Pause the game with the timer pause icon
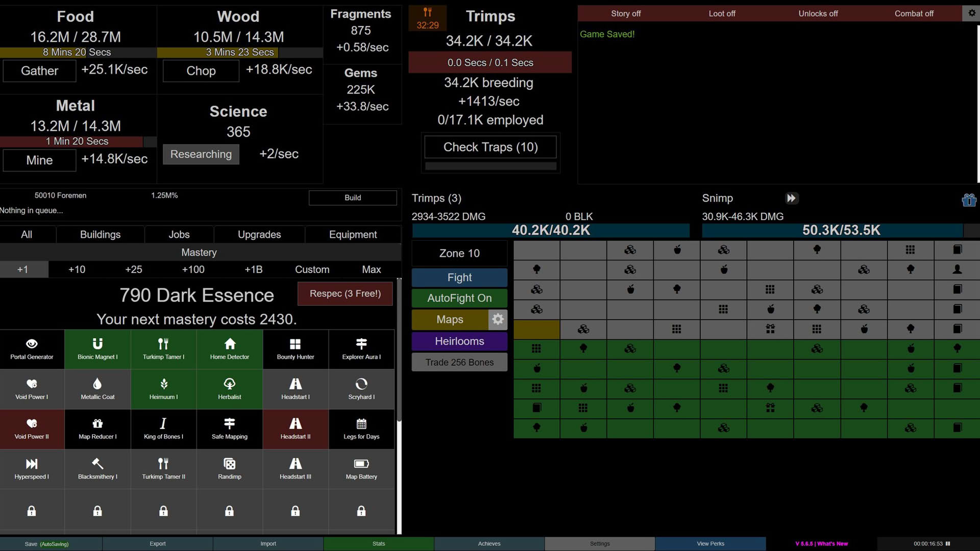This screenshot has height=551, width=980. (x=948, y=543)
